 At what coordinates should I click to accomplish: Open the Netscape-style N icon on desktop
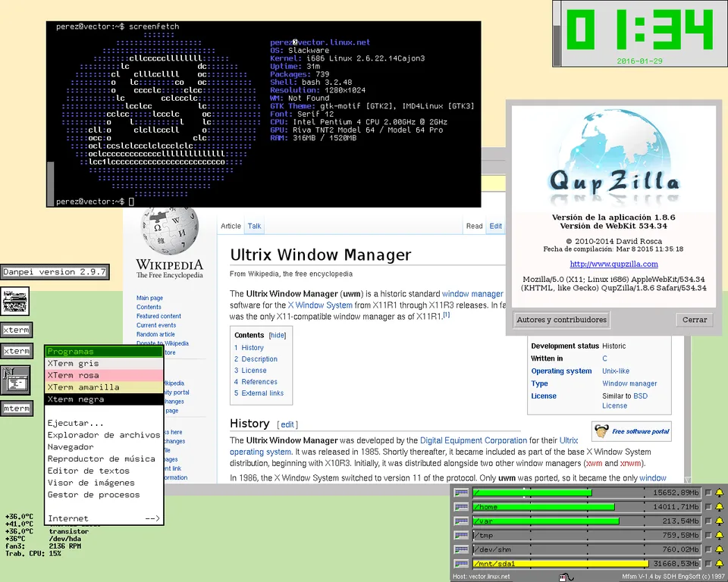[x=15, y=380]
